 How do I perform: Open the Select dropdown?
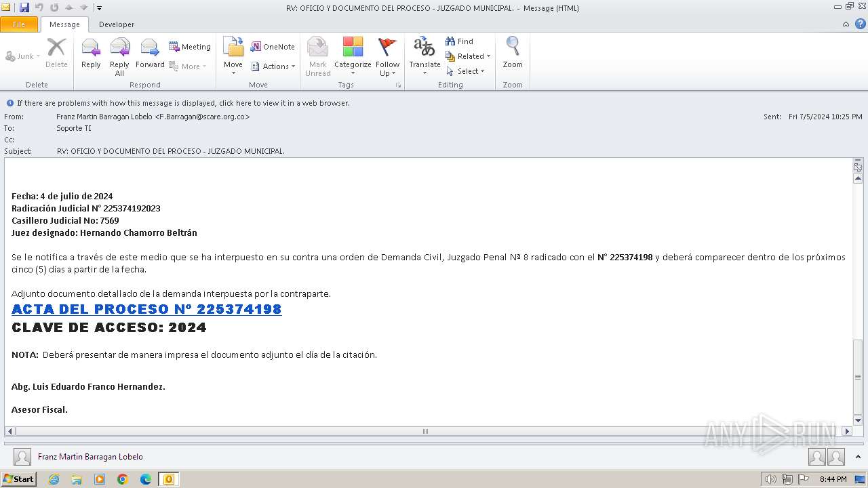click(465, 71)
